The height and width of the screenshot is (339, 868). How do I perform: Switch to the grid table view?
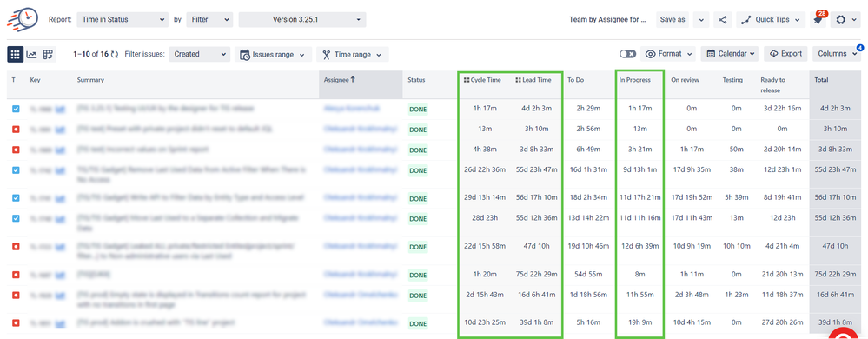tap(16, 54)
